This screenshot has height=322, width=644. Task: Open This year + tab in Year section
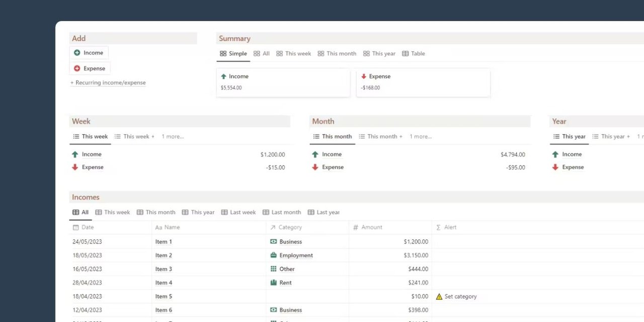point(611,136)
